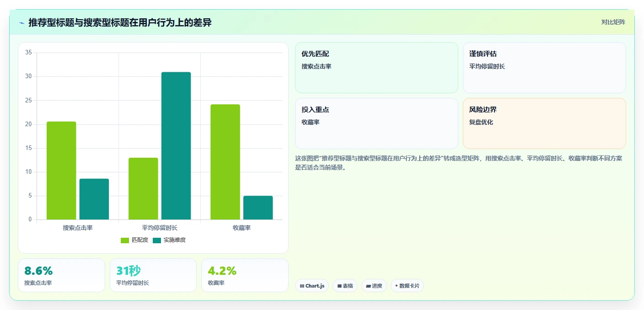Screen dimensions: 644x310
Task: Open the 谨慎评估 matrix card
Action: [544, 68]
